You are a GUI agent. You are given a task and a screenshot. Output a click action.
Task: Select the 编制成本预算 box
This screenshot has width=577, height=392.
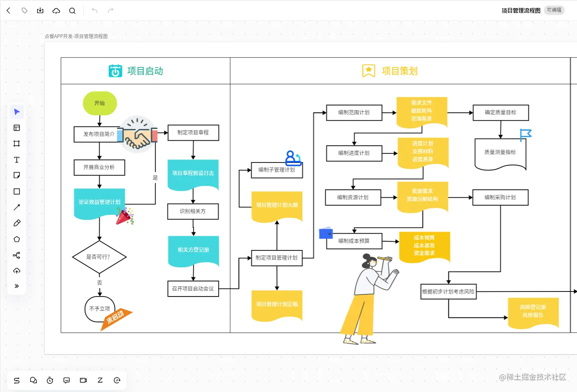point(354,241)
